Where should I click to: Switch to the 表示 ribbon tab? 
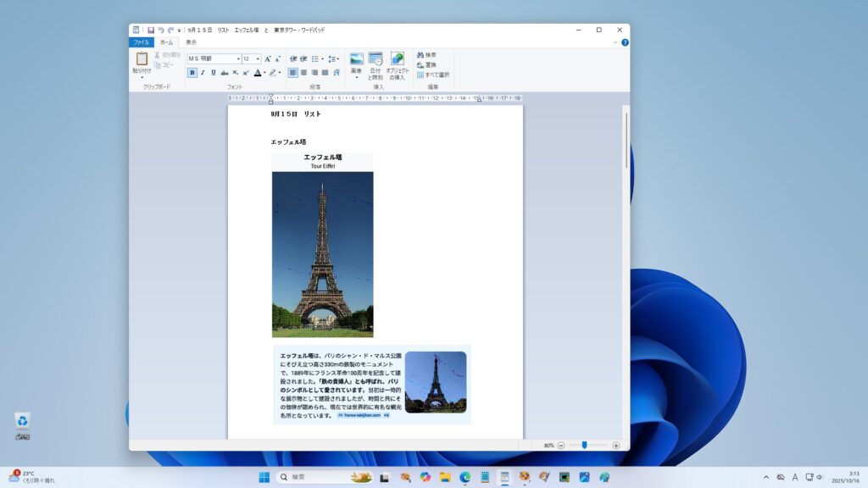tap(191, 42)
